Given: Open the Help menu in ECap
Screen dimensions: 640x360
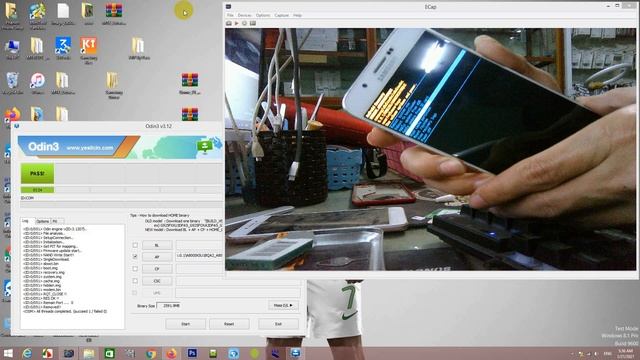Looking at the screenshot, I should (x=297, y=15).
